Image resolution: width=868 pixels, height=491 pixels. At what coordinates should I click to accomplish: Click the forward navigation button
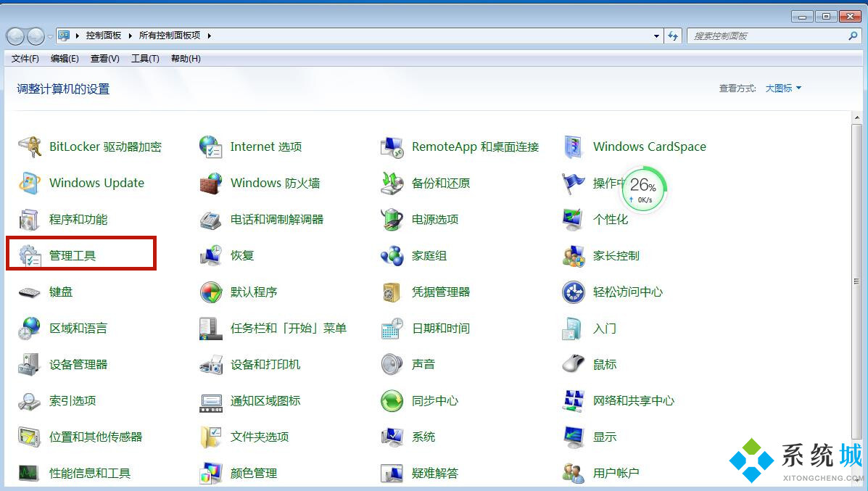(x=36, y=36)
